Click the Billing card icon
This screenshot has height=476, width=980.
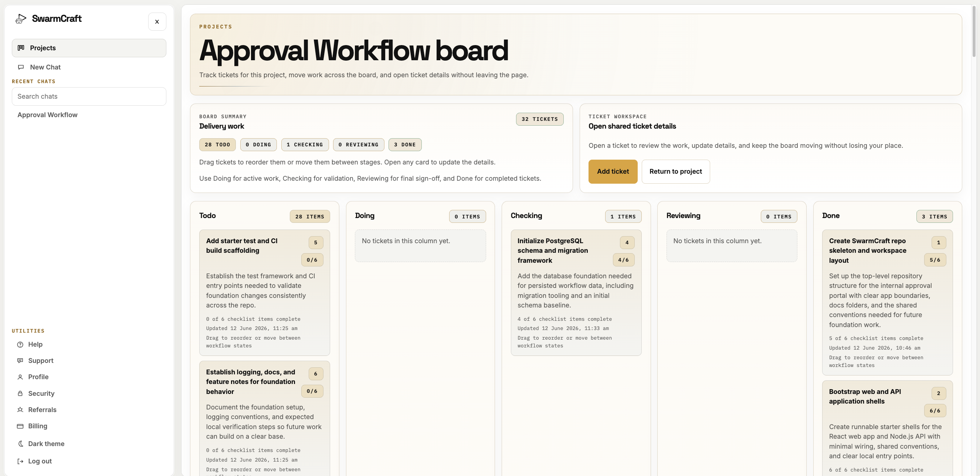20,426
